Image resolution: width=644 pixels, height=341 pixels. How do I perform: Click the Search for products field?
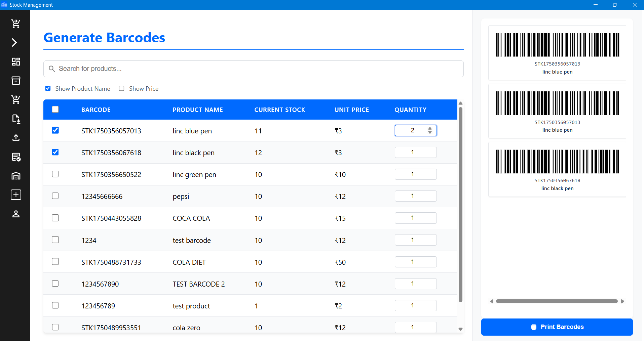pyautogui.click(x=254, y=69)
